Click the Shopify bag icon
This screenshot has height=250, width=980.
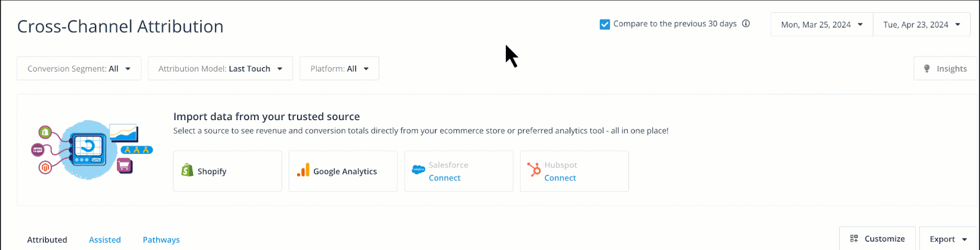(x=187, y=170)
